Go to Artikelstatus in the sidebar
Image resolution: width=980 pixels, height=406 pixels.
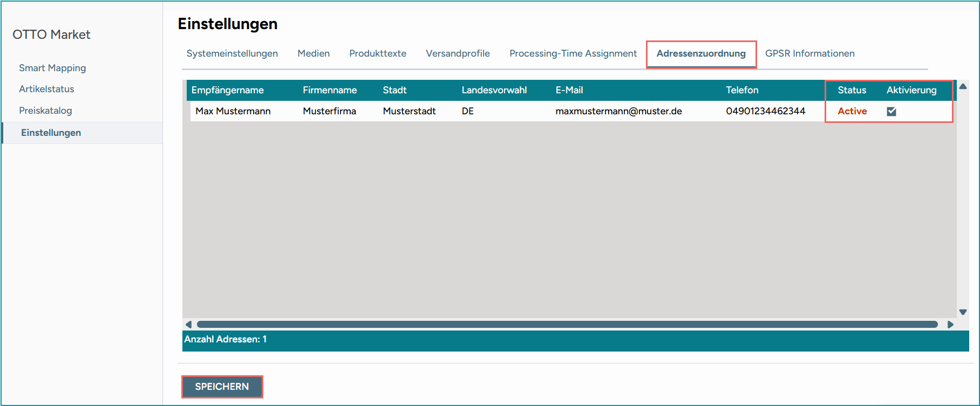(x=46, y=89)
